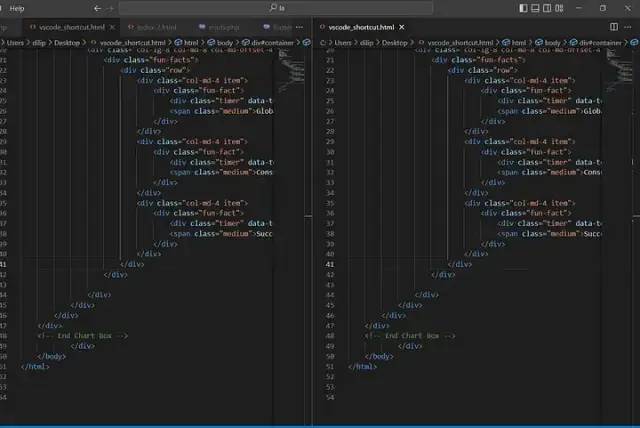640x428 pixels.
Task: Click </html> tag in right editor
Action: (362, 366)
